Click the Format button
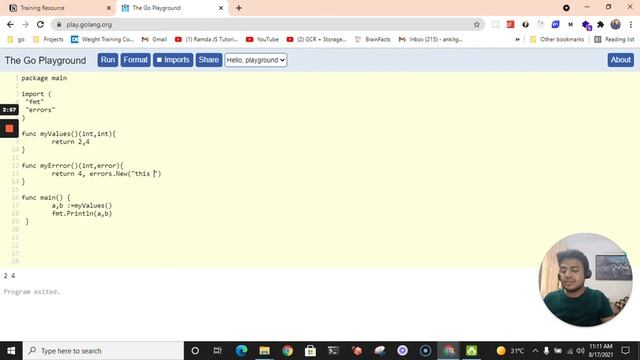 [x=136, y=60]
